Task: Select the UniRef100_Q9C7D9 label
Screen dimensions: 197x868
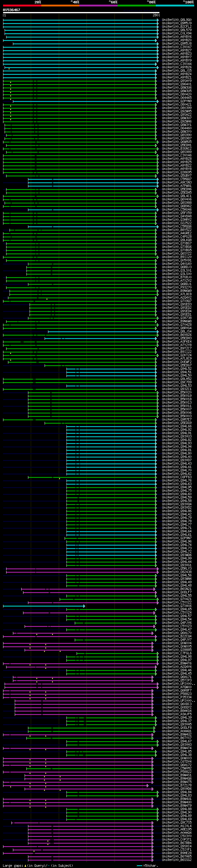Action: 177,382
